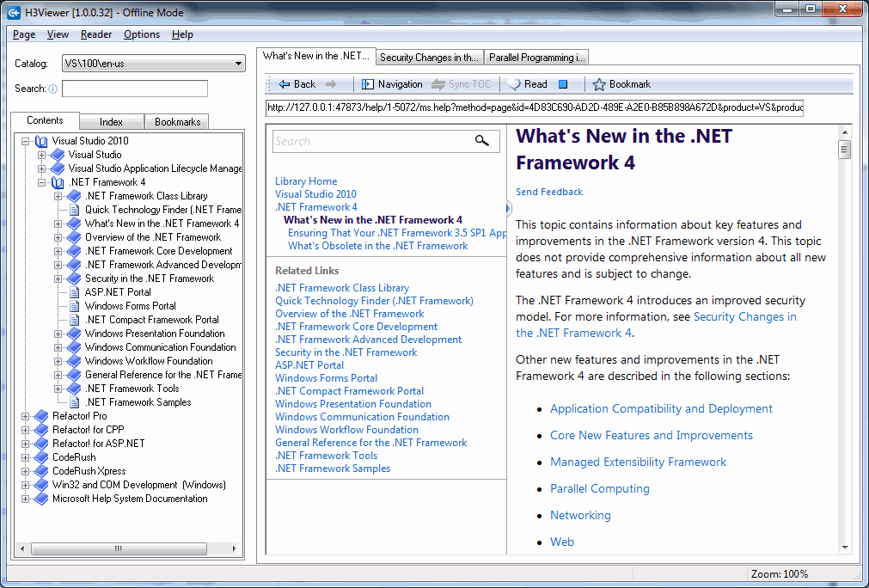
Task: Click the CodeRush book icon
Action: [41, 457]
